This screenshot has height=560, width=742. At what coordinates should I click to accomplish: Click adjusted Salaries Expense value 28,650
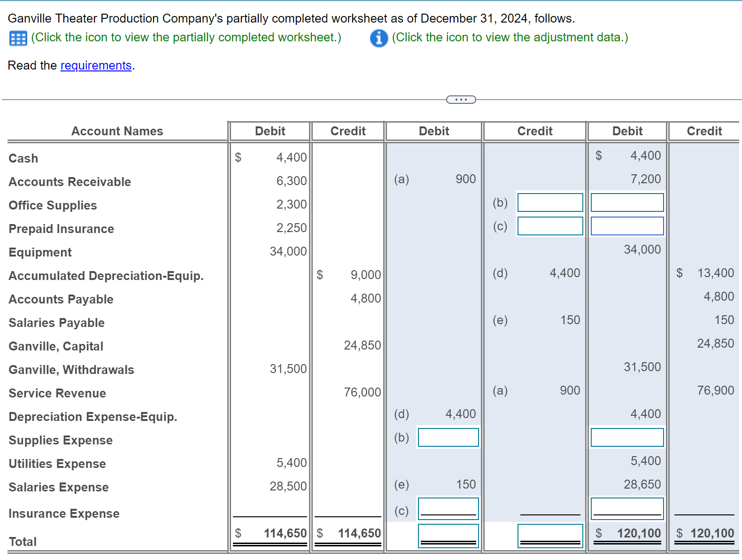(642, 484)
